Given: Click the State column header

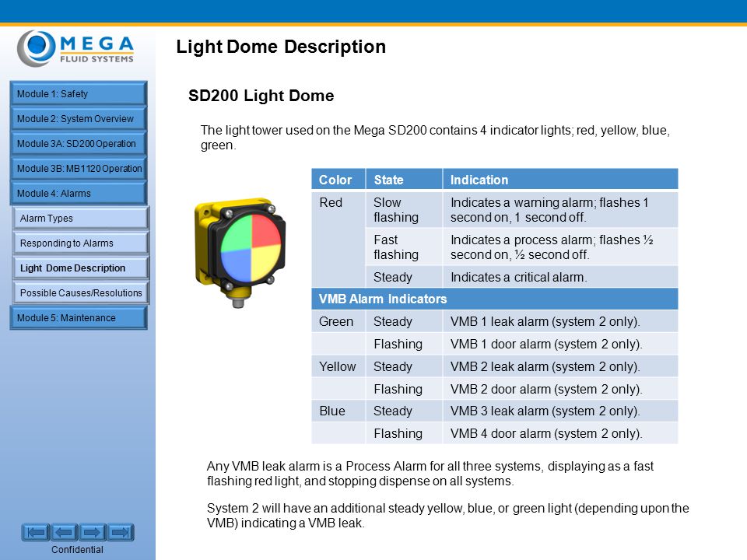Looking at the screenshot, I should pyautogui.click(x=404, y=180).
